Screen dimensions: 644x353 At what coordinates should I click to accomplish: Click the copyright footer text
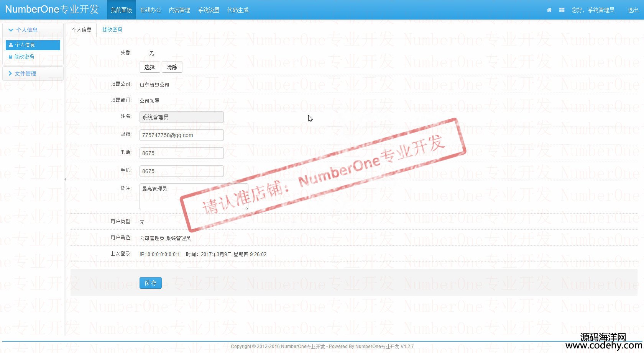[x=322, y=346]
